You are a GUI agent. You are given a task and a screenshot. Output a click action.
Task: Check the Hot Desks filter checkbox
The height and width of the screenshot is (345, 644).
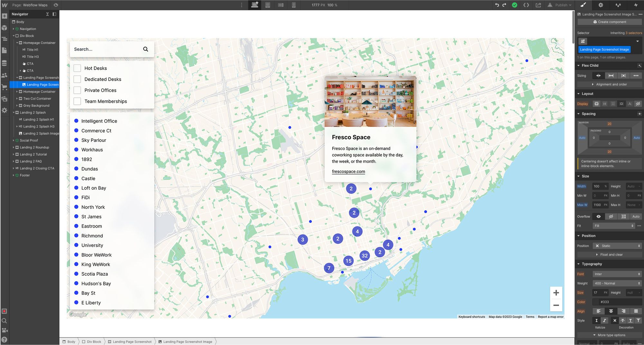[77, 68]
